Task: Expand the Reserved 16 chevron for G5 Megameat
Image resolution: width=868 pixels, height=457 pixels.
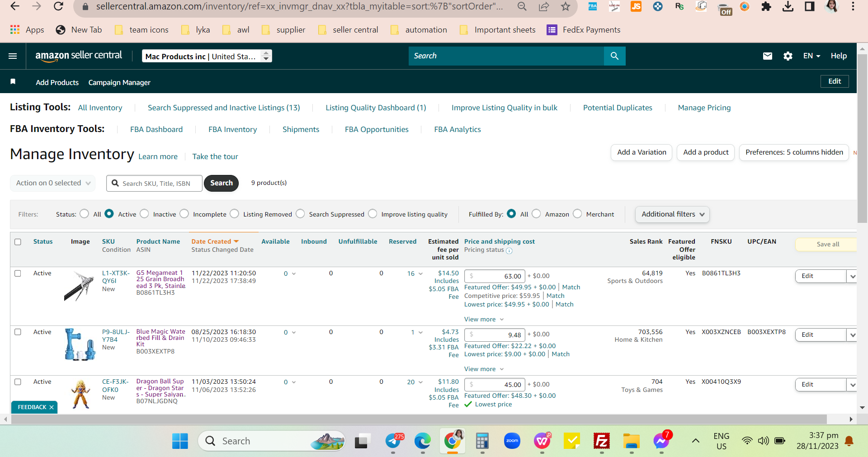Action: coord(420,274)
